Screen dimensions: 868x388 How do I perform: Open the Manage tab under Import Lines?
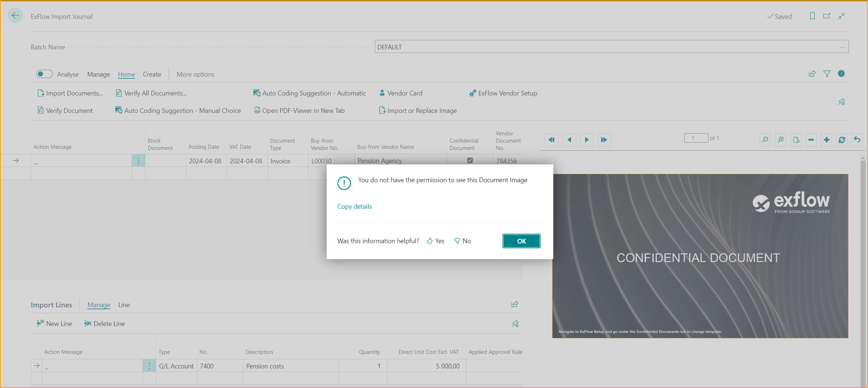[x=99, y=305]
